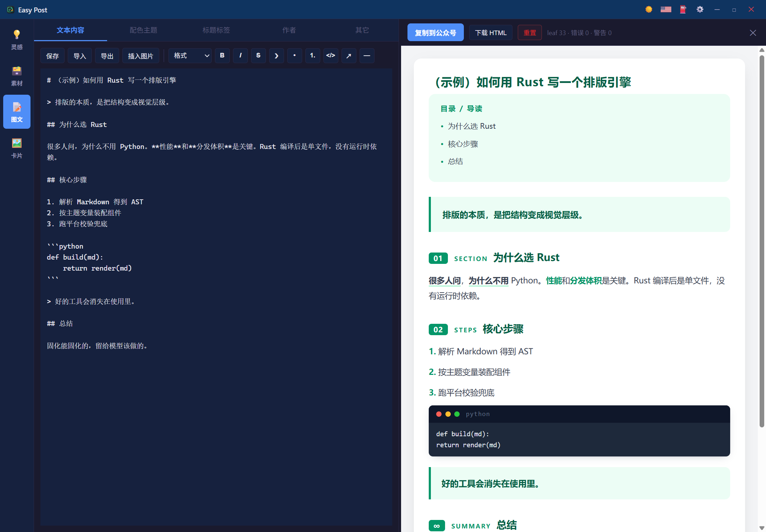Viewport: 766px width, 532px height.
Task: Click the python code block header
Action: click(579, 414)
